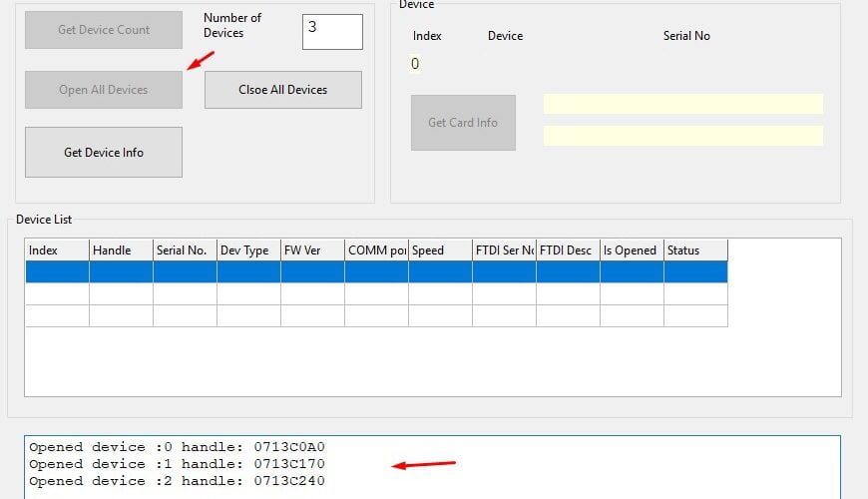Click the Get Device Info button

tap(104, 153)
